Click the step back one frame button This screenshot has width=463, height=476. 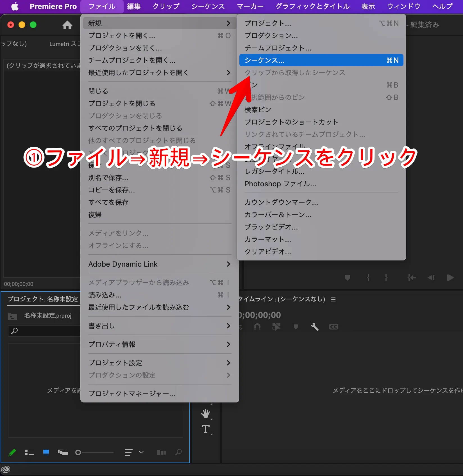431,278
